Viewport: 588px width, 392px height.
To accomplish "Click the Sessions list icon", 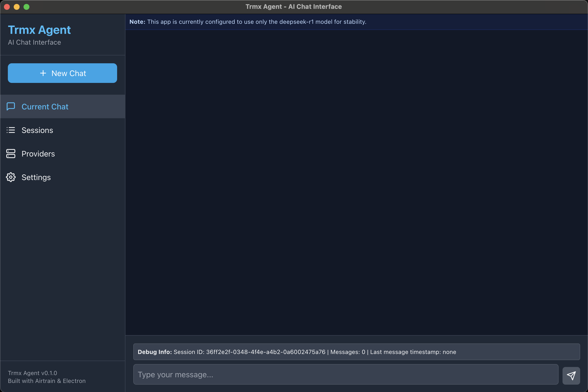I will pos(11,130).
